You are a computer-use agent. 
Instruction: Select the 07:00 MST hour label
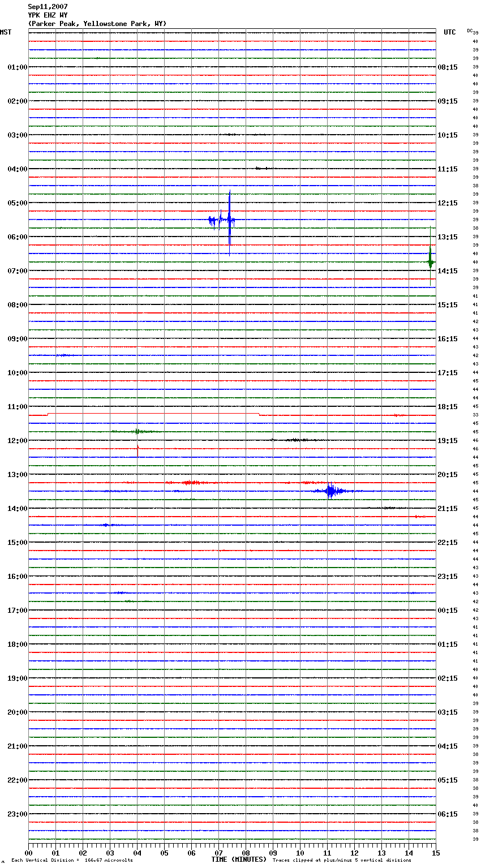click(18, 271)
